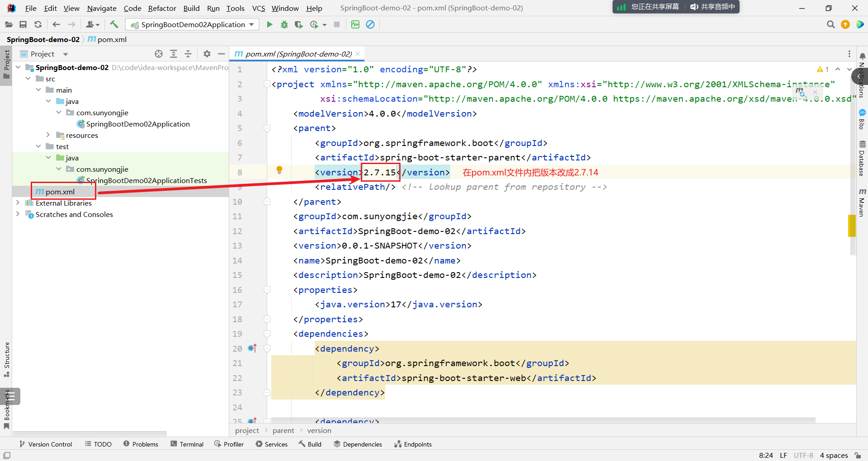868x461 pixels.
Task: Debug SpringBootDemo02Application bug icon
Action: pos(284,24)
